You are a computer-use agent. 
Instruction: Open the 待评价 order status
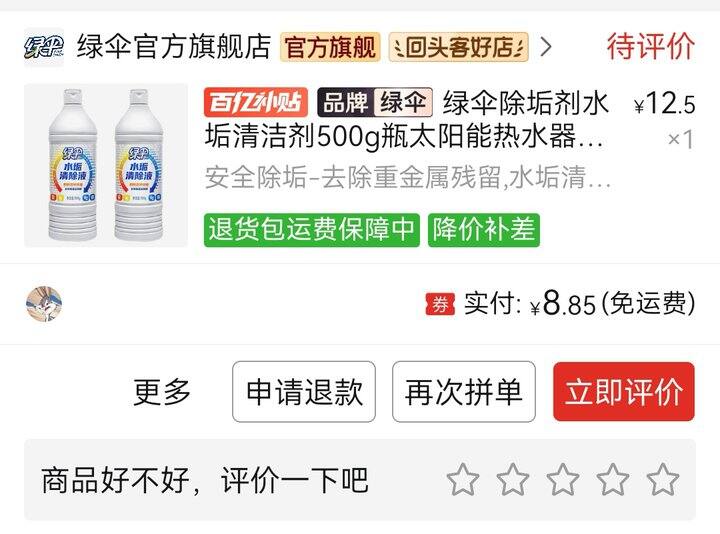click(x=651, y=46)
